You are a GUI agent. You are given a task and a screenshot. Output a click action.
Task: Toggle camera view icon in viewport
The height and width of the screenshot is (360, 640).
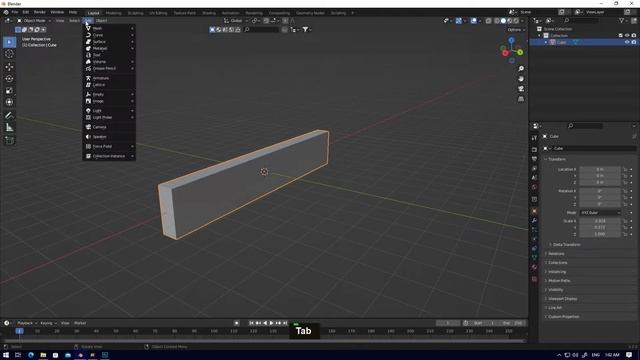(521, 89)
